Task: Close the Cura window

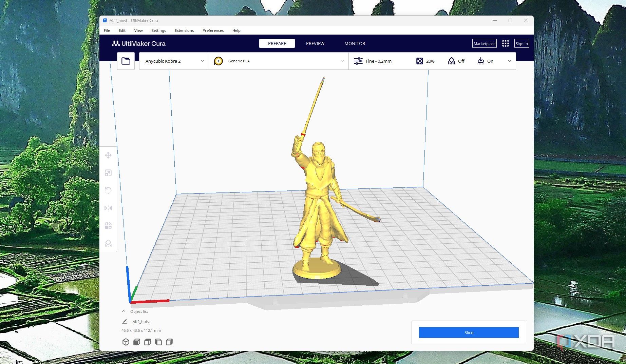Action: click(x=526, y=20)
